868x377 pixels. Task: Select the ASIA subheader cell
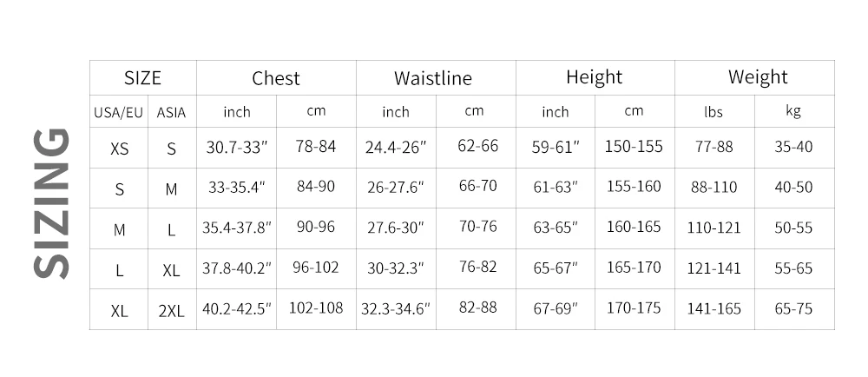coord(171,112)
